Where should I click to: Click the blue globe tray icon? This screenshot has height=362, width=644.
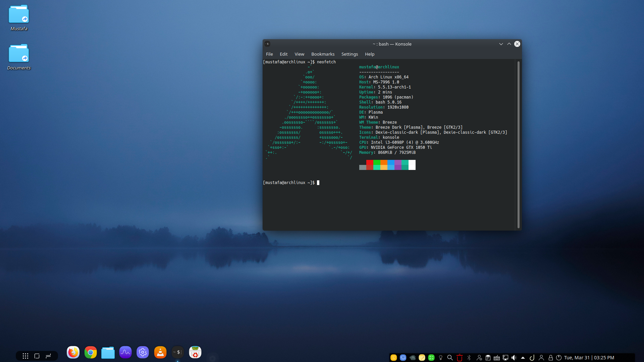click(403, 358)
